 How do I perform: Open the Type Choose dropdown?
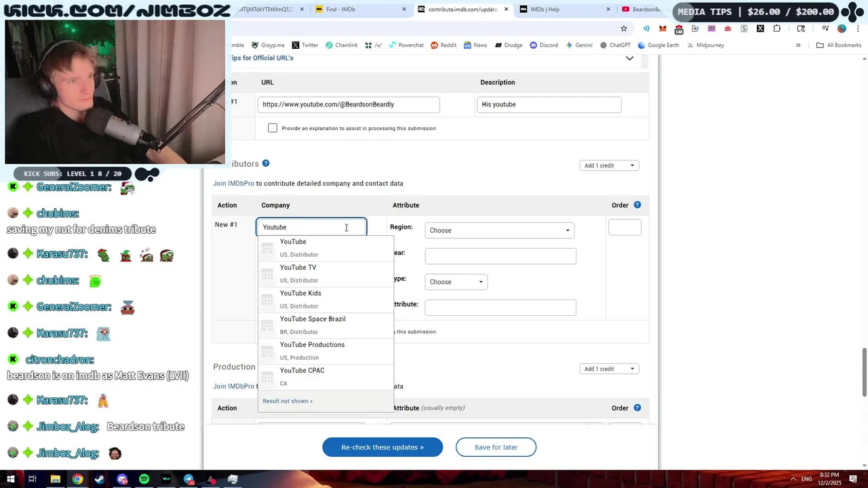tap(456, 282)
